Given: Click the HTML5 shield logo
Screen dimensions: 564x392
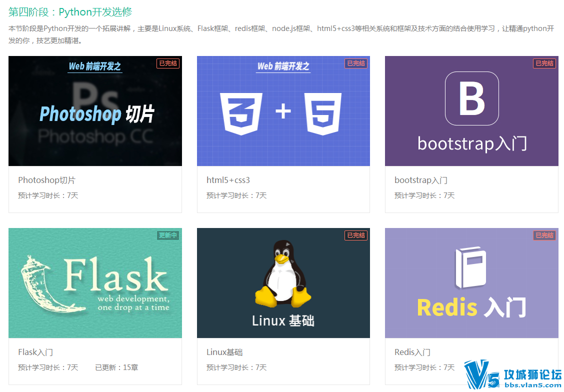Looking at the screenshot, I should click(x=322, y=113).
